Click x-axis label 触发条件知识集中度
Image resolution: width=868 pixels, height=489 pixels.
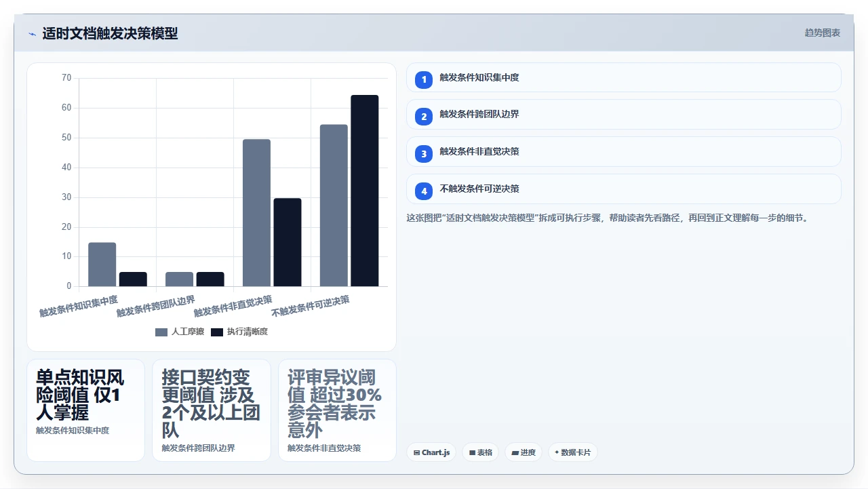pyautogui.click(x=79, y=306)
